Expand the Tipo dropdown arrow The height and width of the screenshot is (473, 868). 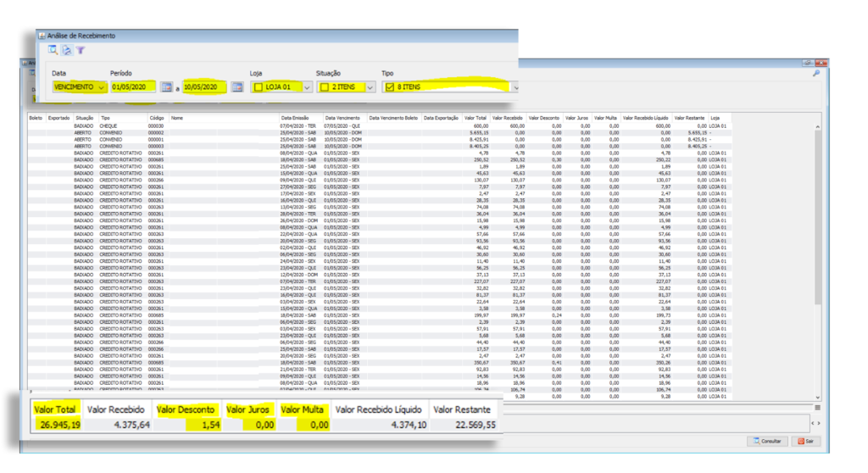point(515,87)
